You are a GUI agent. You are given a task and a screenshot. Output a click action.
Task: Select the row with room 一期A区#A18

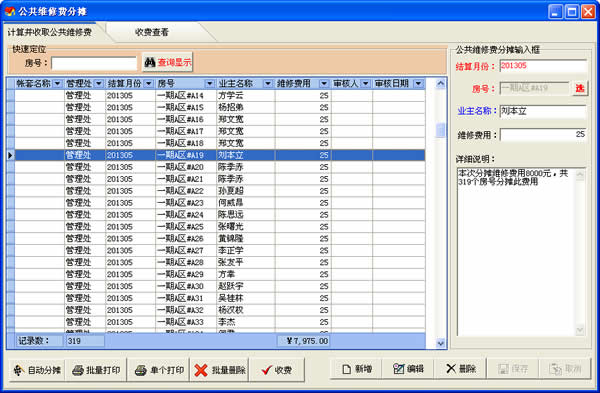(220, 143)
